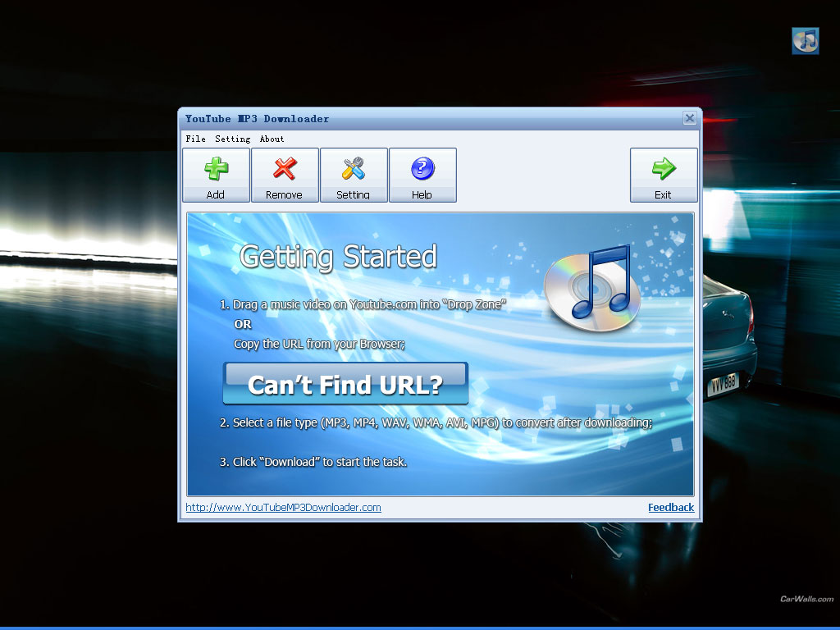Click the red X Remove button
The image size is (840, 630).
point(285,176)
